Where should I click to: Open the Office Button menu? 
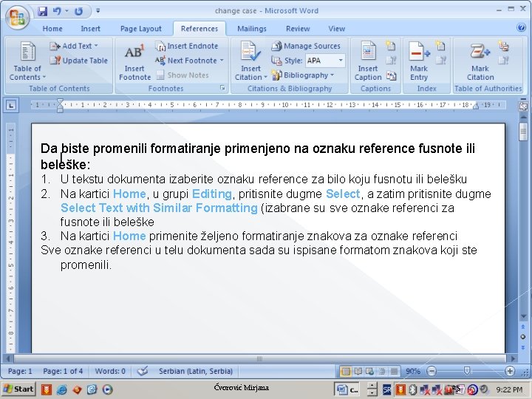(17, 16)
